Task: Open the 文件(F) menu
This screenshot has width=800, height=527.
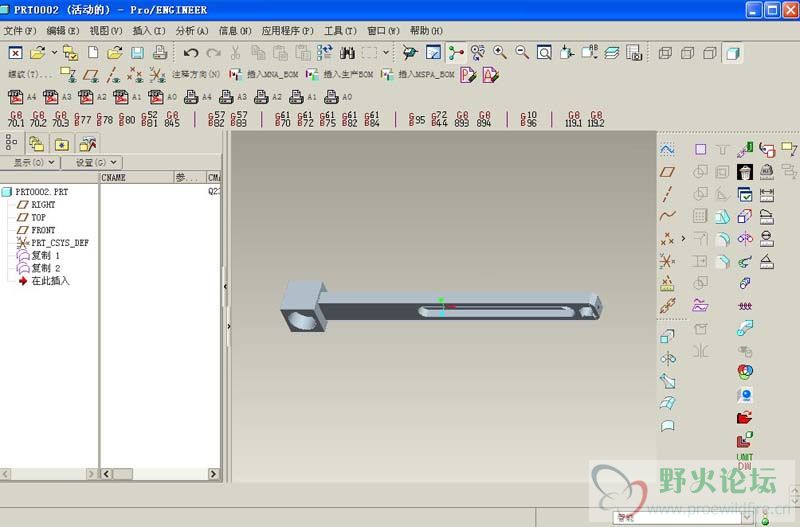Action: [x=20, y=31]
